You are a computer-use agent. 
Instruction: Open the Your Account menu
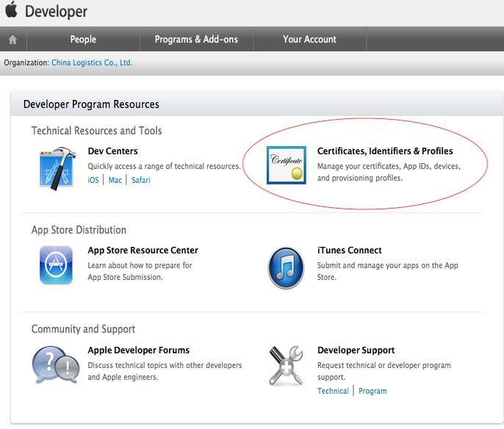309,39
